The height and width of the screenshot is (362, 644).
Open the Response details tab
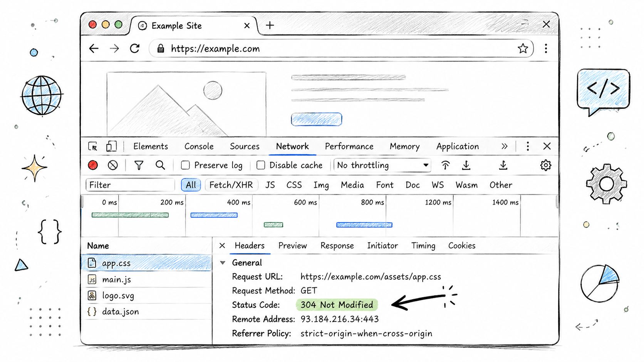337,245
